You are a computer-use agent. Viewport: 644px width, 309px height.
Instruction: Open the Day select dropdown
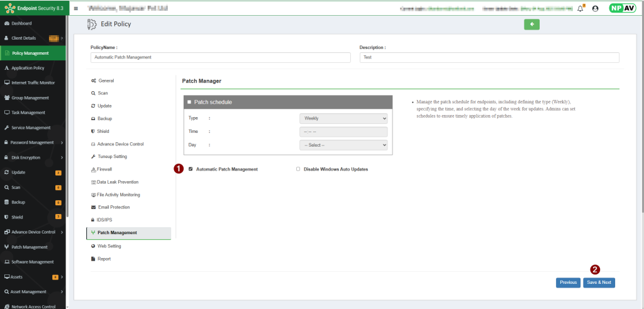pyautogui.click(x=343, y=145)
